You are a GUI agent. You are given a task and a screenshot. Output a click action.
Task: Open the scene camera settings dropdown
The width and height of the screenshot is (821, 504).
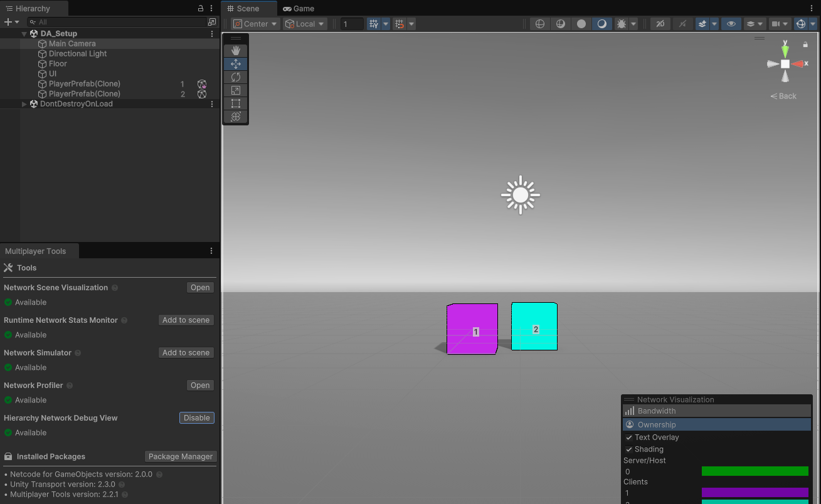pyautogui.click(x=780, y=24)
